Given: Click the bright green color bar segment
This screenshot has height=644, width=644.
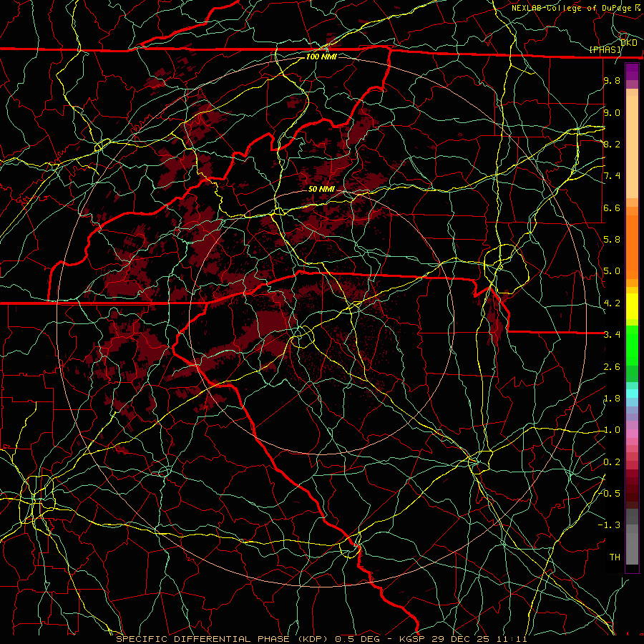Looking at the screenshot, I should pyautogui.click(x=632, y=345).
